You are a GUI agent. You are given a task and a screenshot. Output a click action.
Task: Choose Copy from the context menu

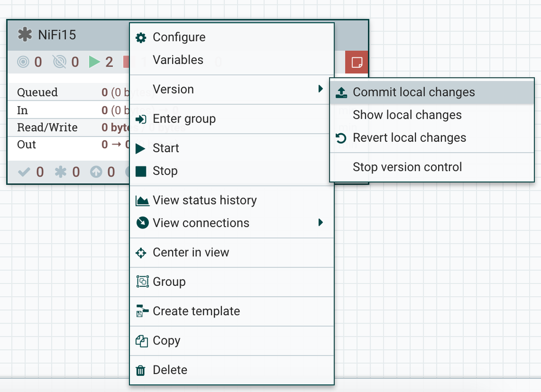click(x=166, y=341)
